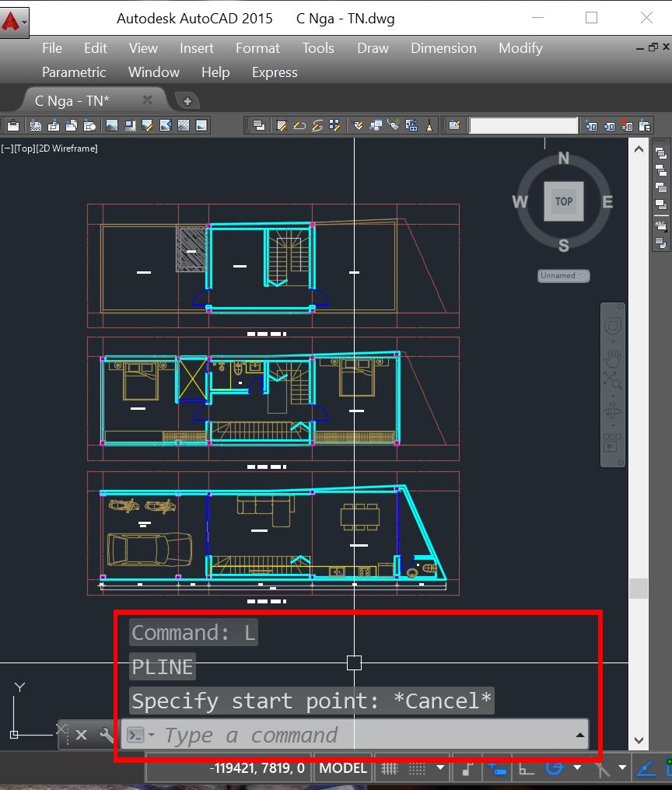This screenshot has width=672, height=790.
Task: Select the Pan hand tool on navigation bar
Action: click(x=613, y=358)
